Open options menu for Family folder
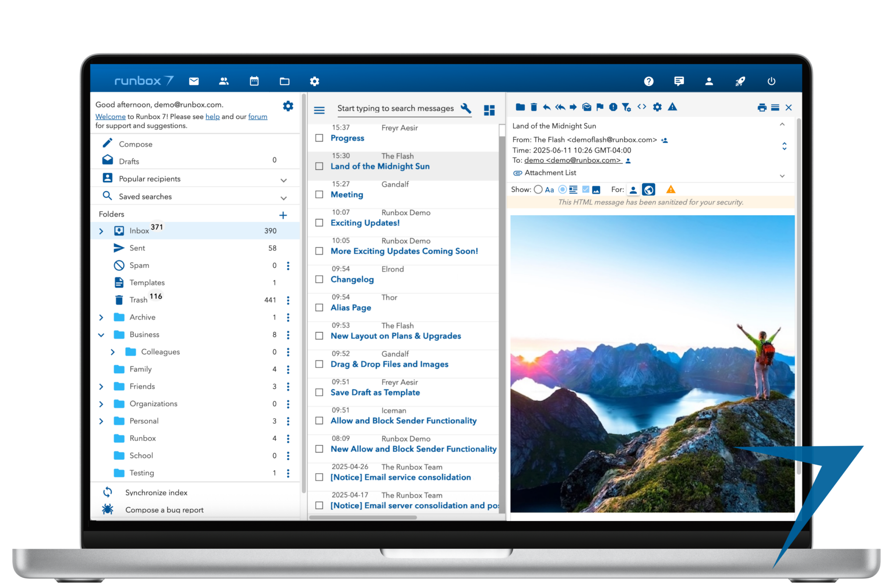The height and width of the screenshot is (588, 893). pyautogui.click(x=288, y=370)
